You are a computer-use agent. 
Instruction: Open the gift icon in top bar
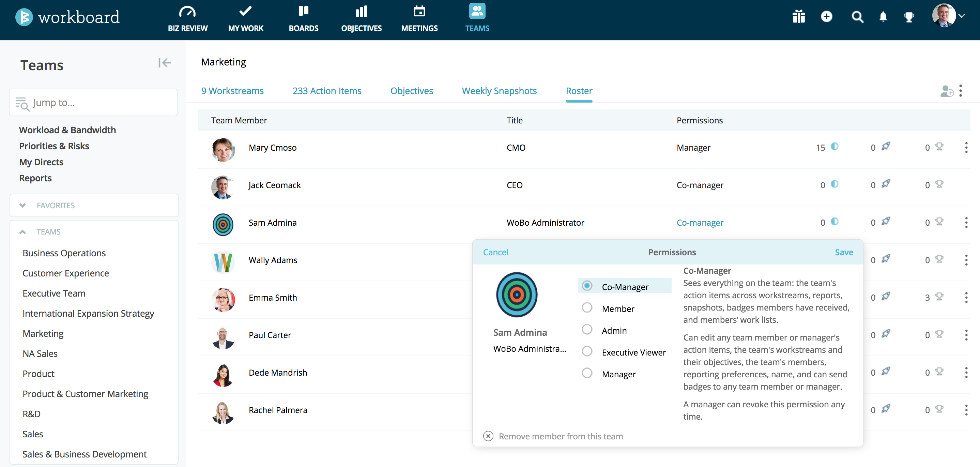pyautogui.click(x=798, y=17)
